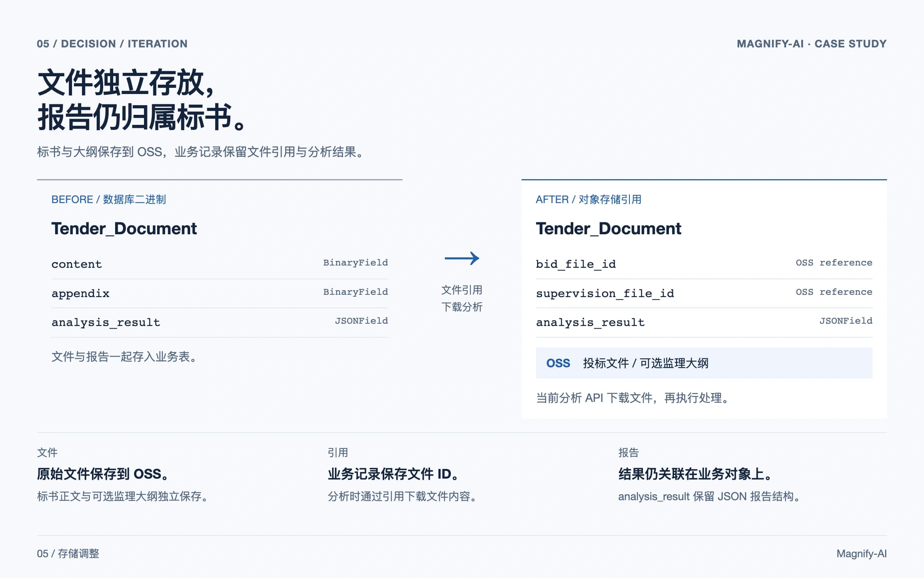Click OSS reference in the supervision_file_id row

click(834, 292)
